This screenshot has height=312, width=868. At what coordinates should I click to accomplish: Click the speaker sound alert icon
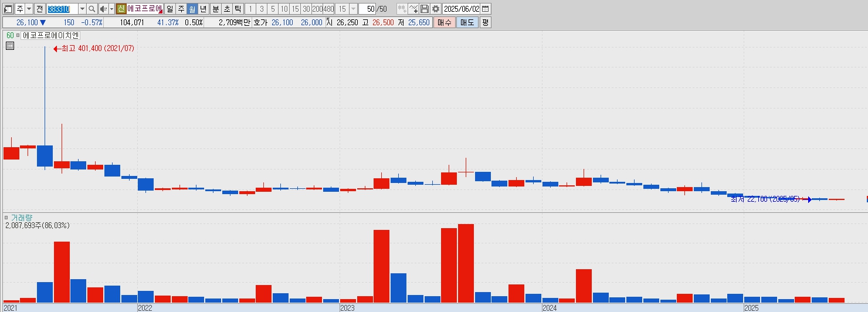103,9
